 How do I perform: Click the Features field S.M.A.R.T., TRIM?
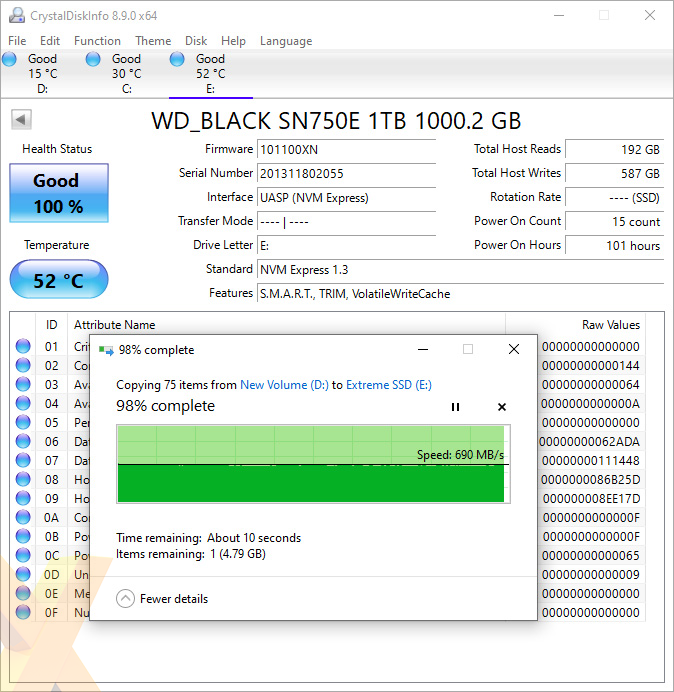[460, 293]
